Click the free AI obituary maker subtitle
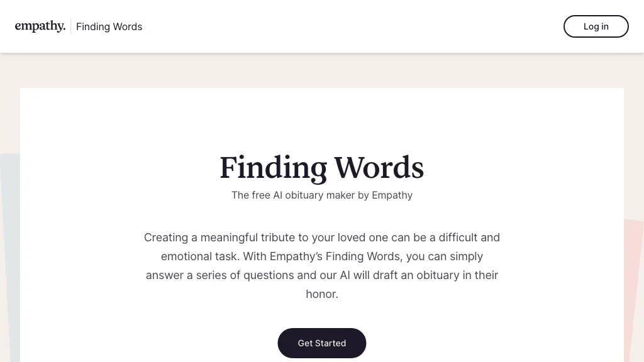The height and width of the screenshot is (362, 644). pos(322,195)
